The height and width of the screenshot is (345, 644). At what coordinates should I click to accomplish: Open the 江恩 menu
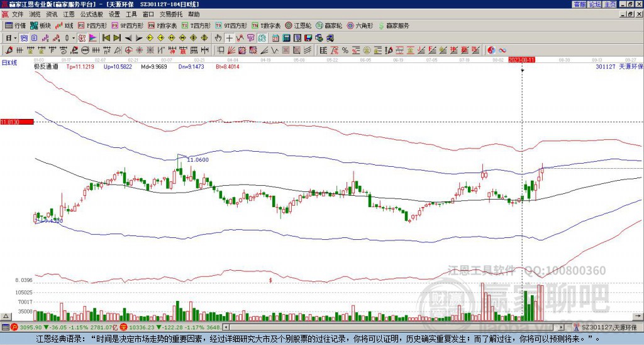point(69,14)
